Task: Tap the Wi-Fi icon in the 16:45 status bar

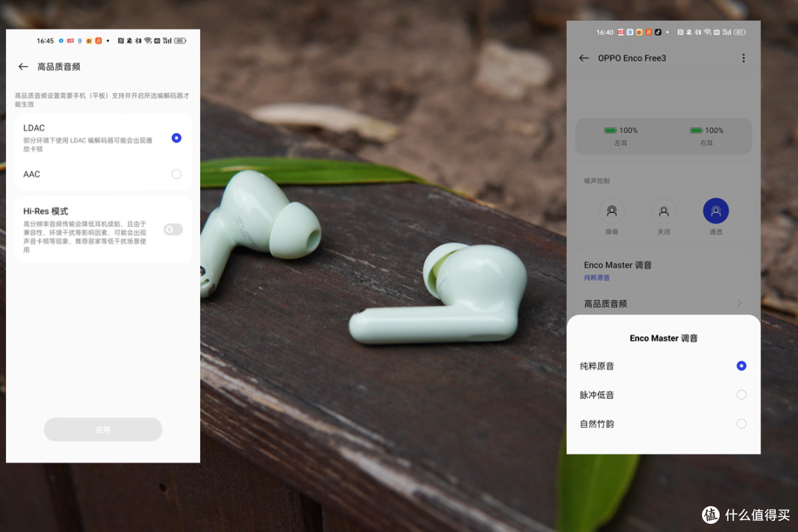Action: click(x=148, y=41)
